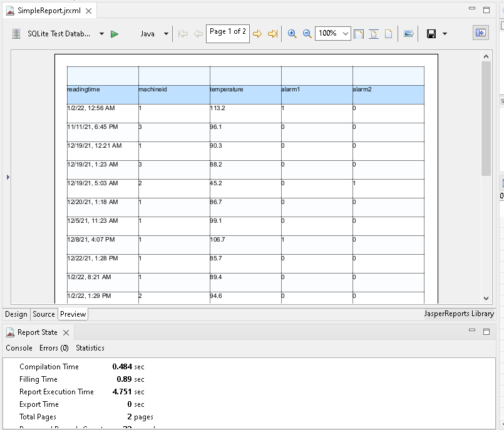The height and width of the screenshot is (430, 504).
Task: Open the export format arrow beside save icon
Action: click(x=445, y=34)
